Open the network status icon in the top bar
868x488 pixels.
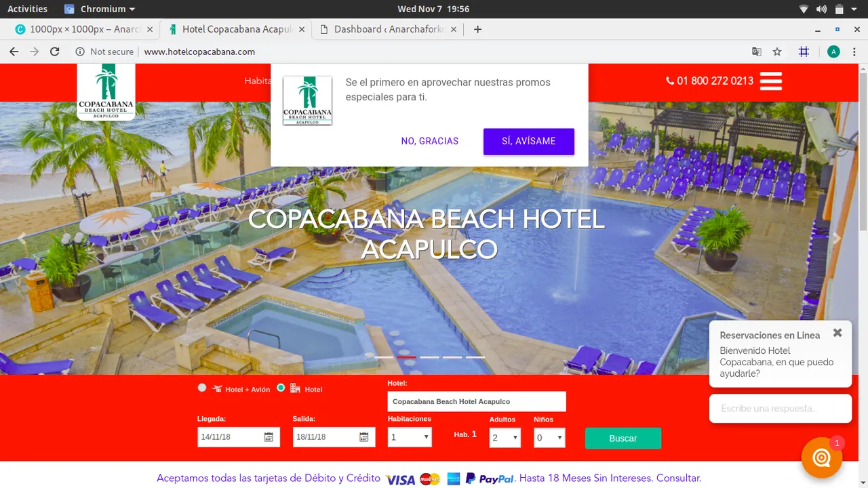(804, 9)
